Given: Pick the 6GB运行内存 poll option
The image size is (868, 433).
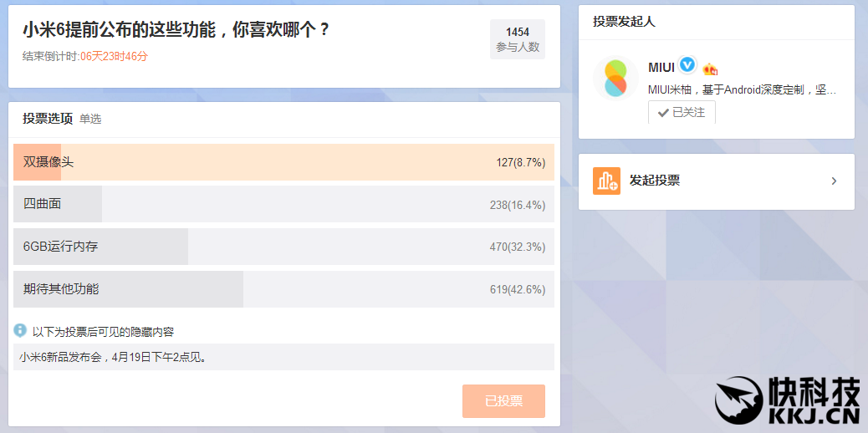Looking at the screenshot, I should [283, 247].
